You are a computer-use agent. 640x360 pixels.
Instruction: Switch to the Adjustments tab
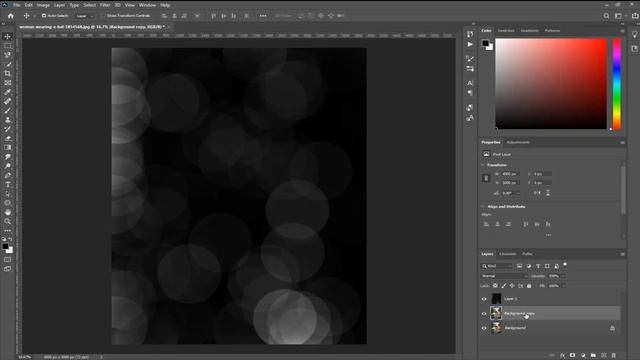518,142
